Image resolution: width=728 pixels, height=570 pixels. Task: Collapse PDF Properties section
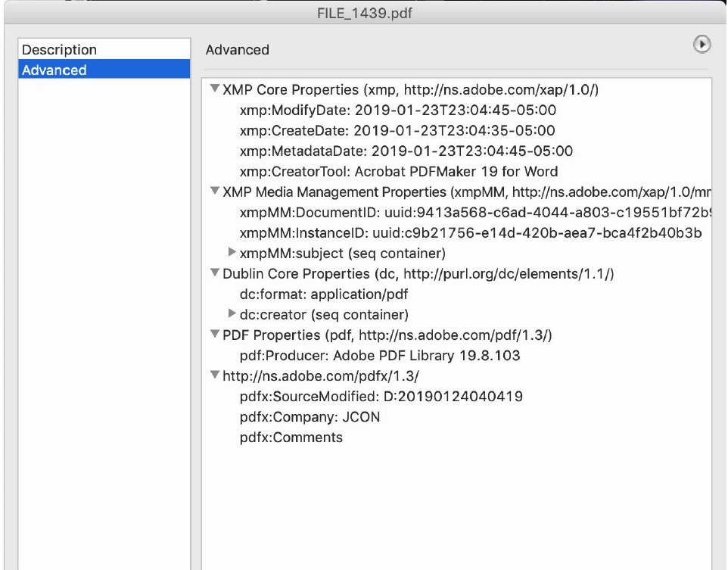(x=215, y=335)
